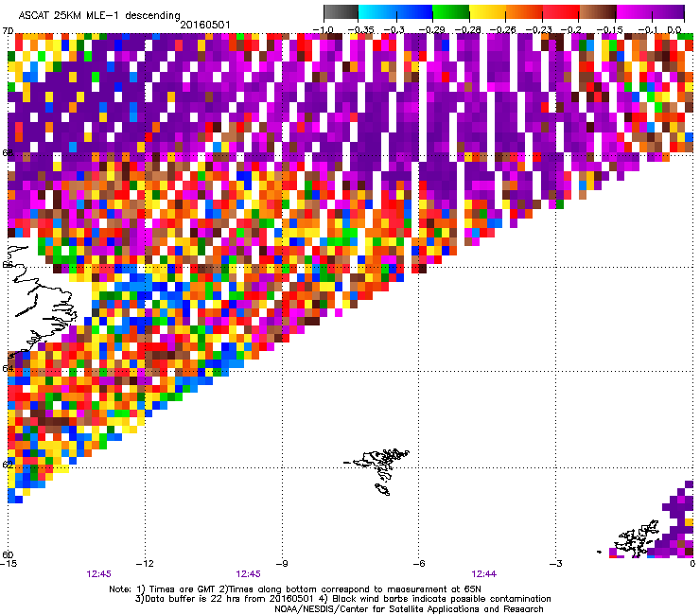Click the '-12' longitude axis label

click(146, 564)
